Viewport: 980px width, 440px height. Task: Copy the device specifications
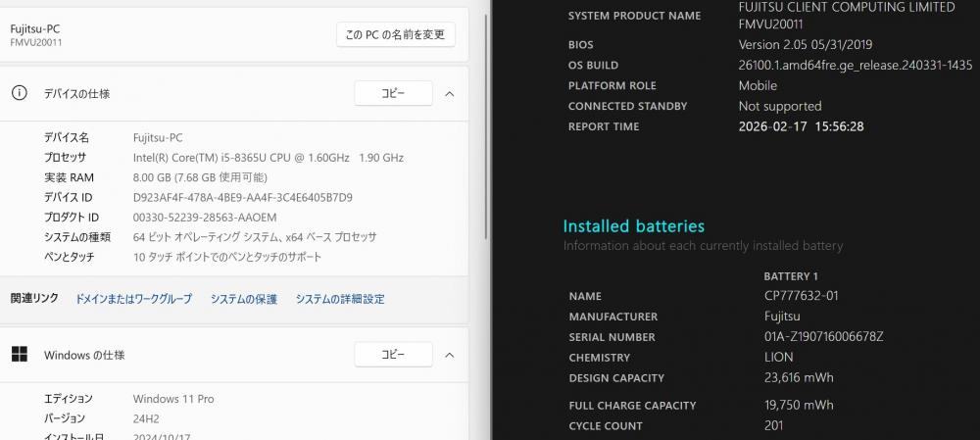393,93
